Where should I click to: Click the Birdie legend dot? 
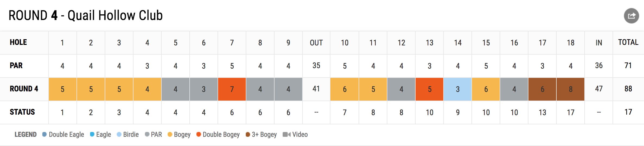(x=119, y=134)
